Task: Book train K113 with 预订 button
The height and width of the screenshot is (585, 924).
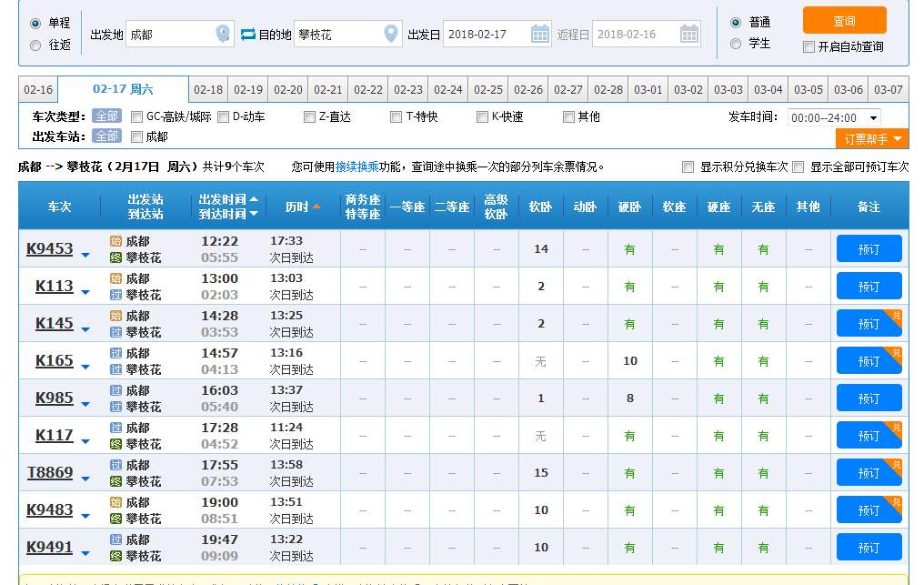Action: [869, 287]
